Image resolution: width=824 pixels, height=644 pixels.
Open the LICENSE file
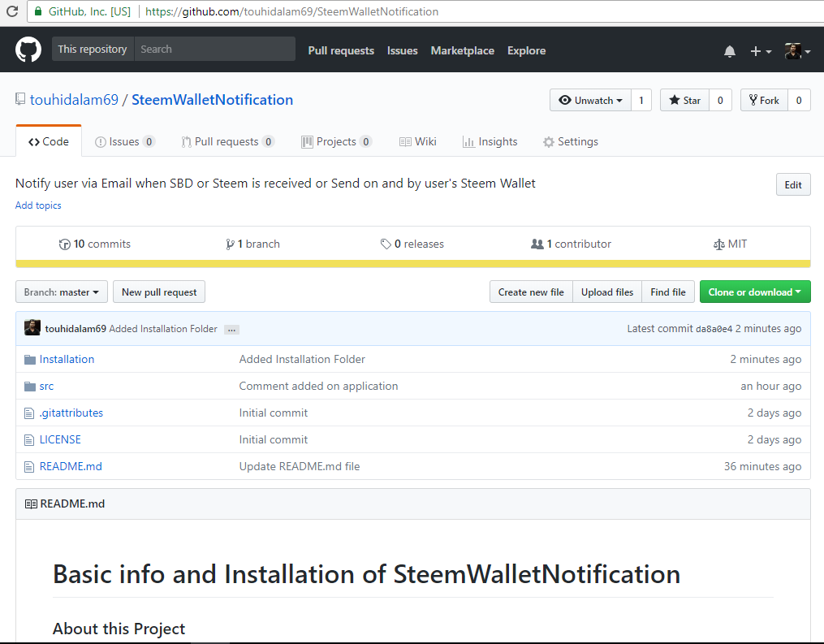[60, 439]
